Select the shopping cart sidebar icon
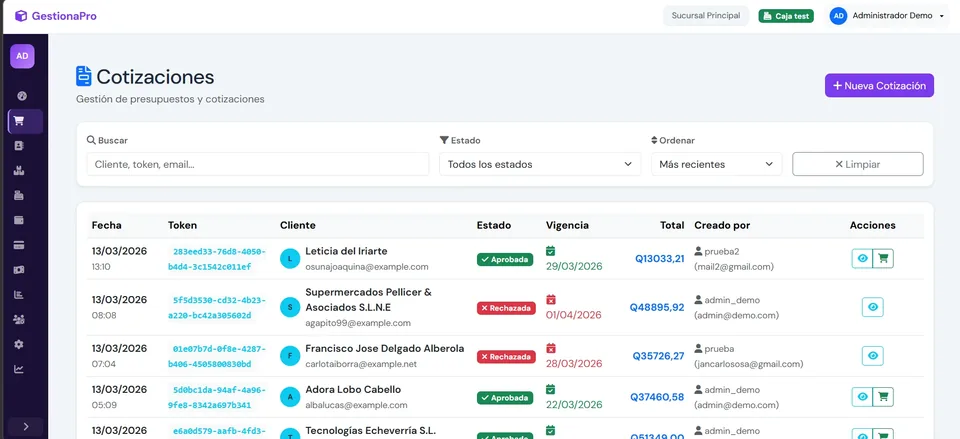Screen dimensions: 960x439 (x=19, y=121)
